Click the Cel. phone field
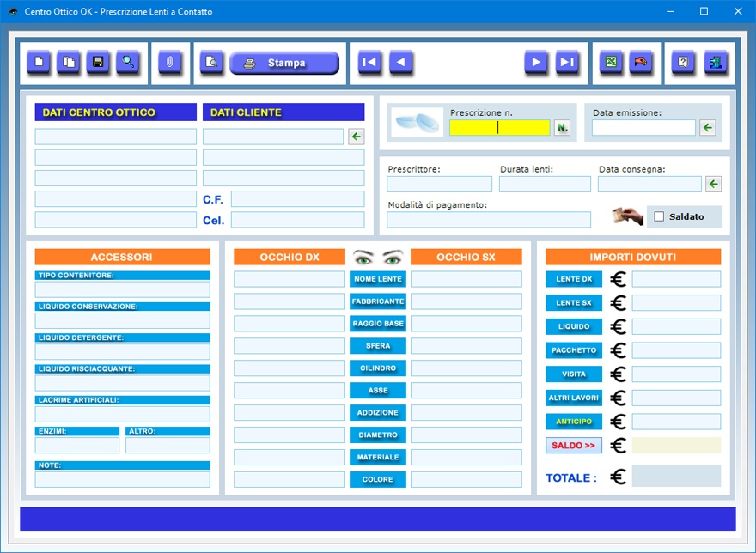This screenshot has height=553, width=756. (x=297, y=220)
